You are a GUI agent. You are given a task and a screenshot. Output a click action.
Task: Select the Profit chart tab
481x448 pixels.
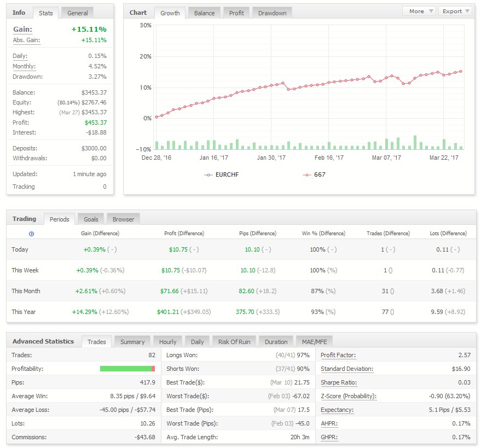236,13
